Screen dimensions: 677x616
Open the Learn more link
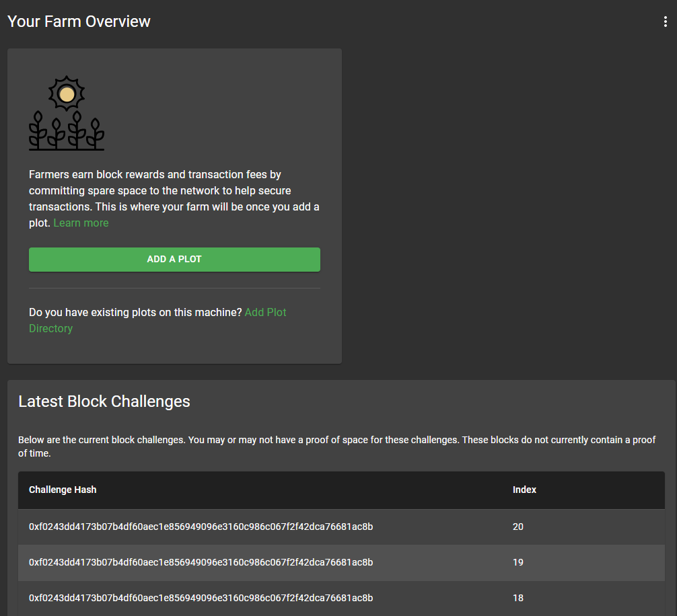point(81,223)
